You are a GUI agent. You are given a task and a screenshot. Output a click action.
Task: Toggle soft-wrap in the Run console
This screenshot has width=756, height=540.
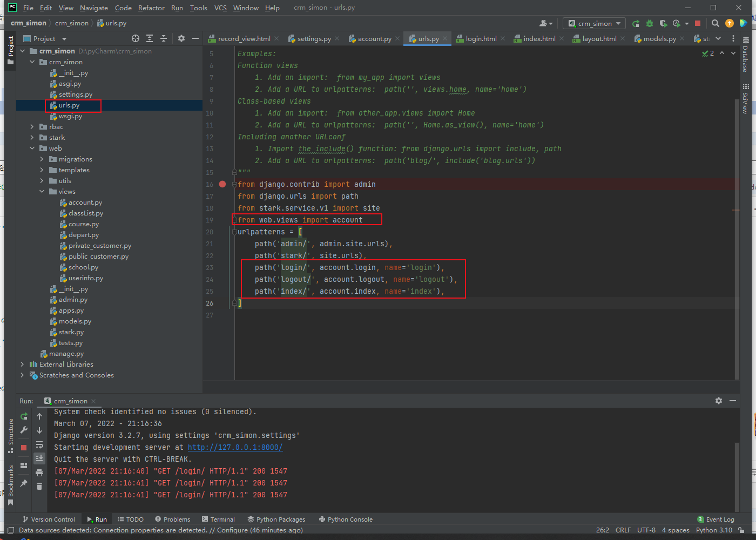point(39,445)
